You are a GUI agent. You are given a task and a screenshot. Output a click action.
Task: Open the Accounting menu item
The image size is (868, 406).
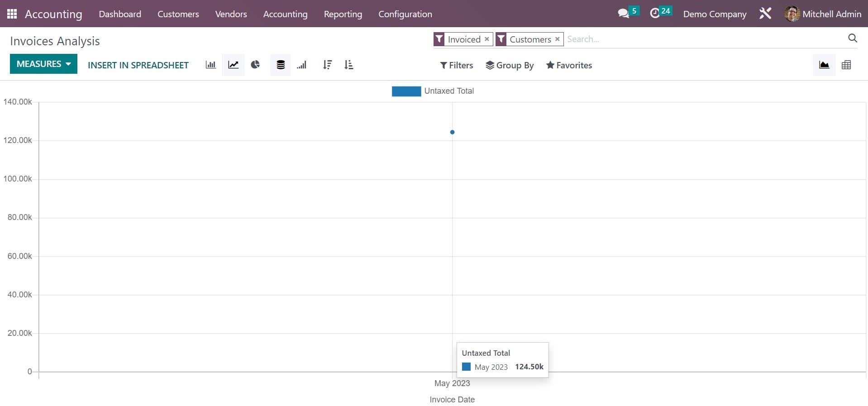tap(285, 14)
